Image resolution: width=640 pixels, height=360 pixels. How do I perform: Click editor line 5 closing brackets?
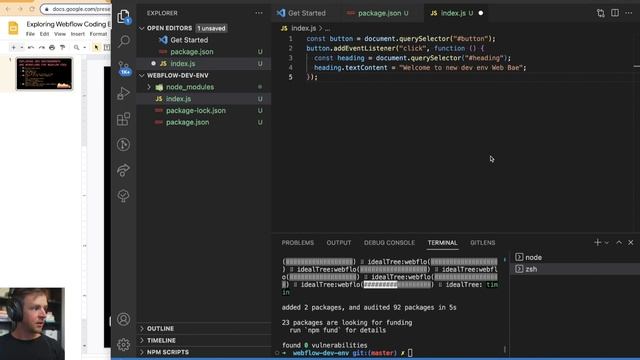[312, 77]
